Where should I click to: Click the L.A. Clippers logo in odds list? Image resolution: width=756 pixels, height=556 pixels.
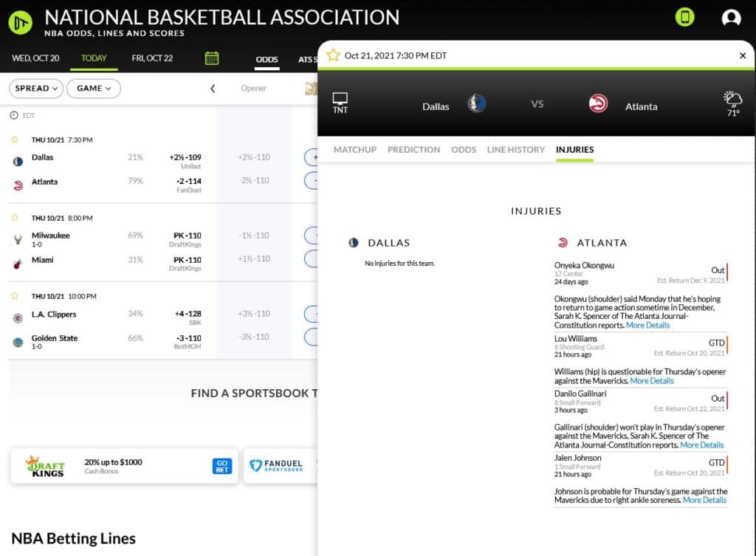pyautogui.click(x=18, y=318)
